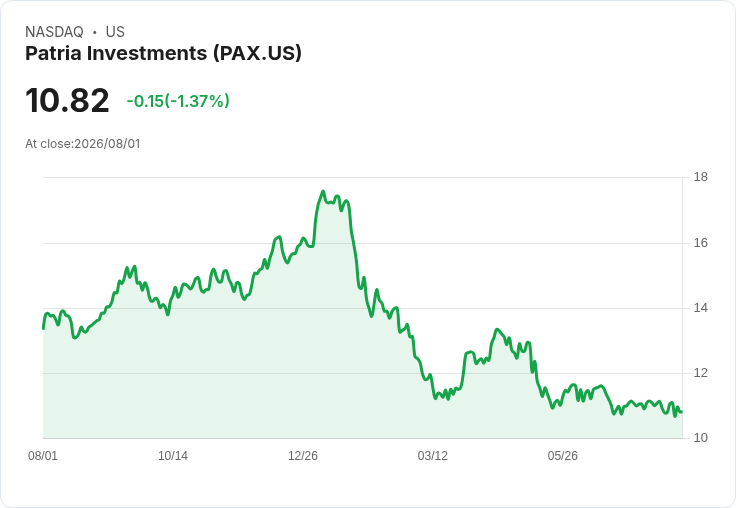This screenshot has height=508, width=736.
Task: Click the 18 y-axis price label
Action: click(700, 177)
